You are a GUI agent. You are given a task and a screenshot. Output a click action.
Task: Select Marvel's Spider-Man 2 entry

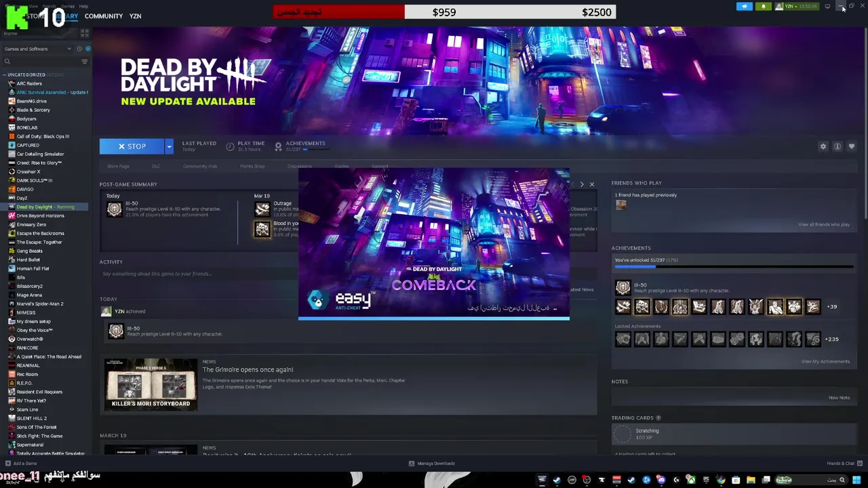point(40,304)
